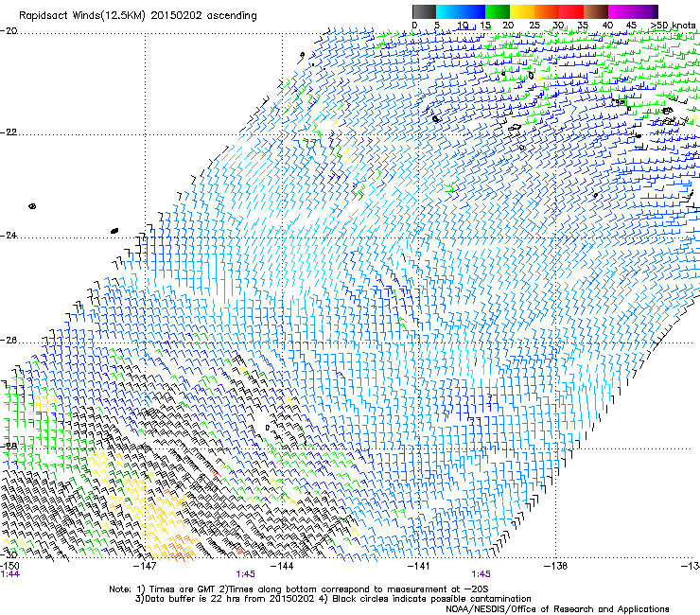Image resolution: width=700 pixels, height=615 pixels.
Task: Click the red 30-35 knots color segment
Action: [571, 11]
